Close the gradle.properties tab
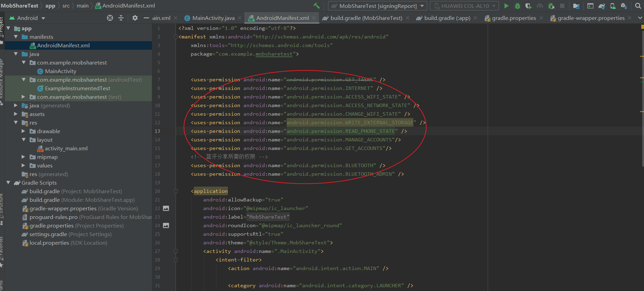644x291 pixels. tap(541, 18)
